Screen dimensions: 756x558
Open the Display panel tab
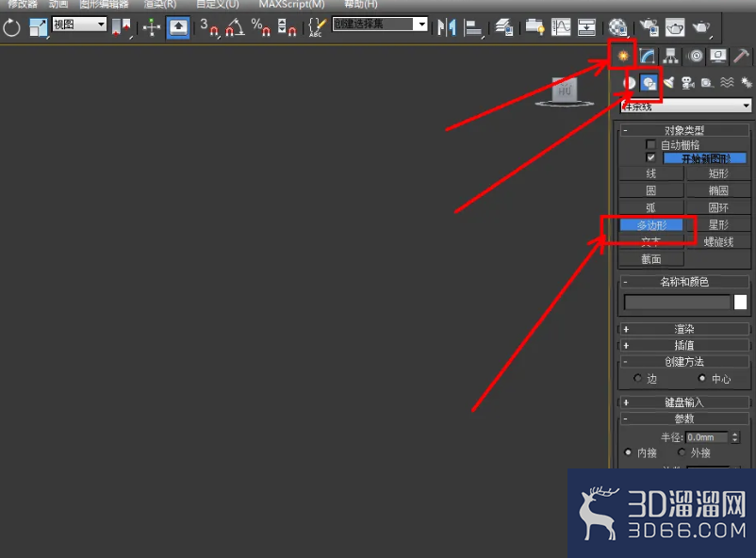718,56
